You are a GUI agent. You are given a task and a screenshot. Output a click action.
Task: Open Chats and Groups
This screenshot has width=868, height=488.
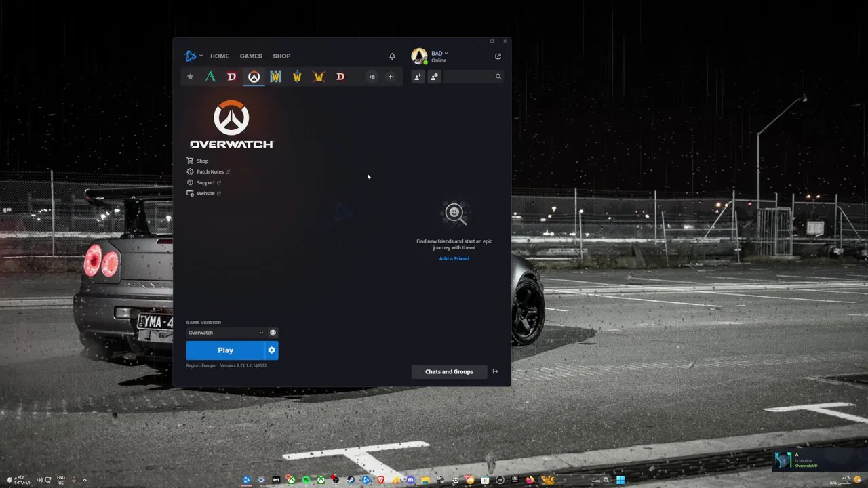coord(449,371)
